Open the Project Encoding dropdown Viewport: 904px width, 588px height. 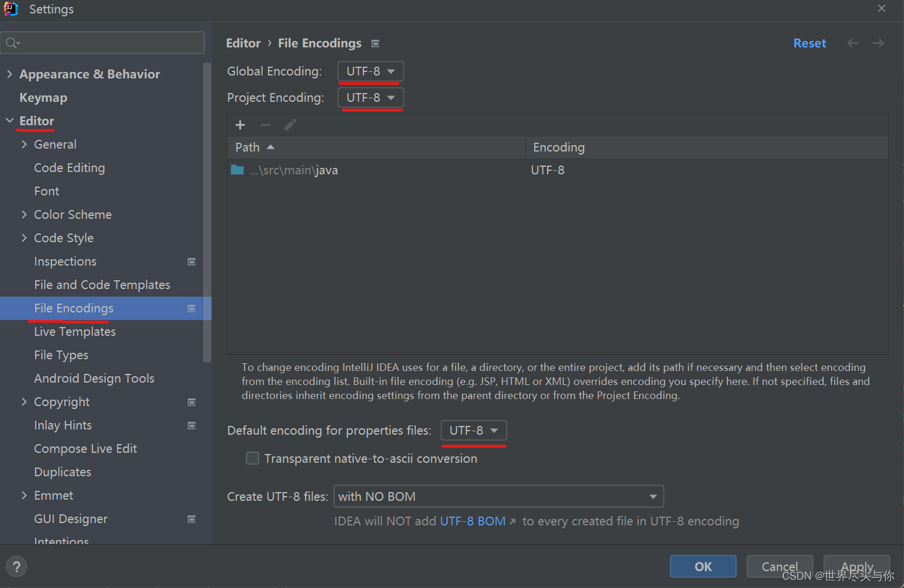pyautogui.click(x=371, y=98)
